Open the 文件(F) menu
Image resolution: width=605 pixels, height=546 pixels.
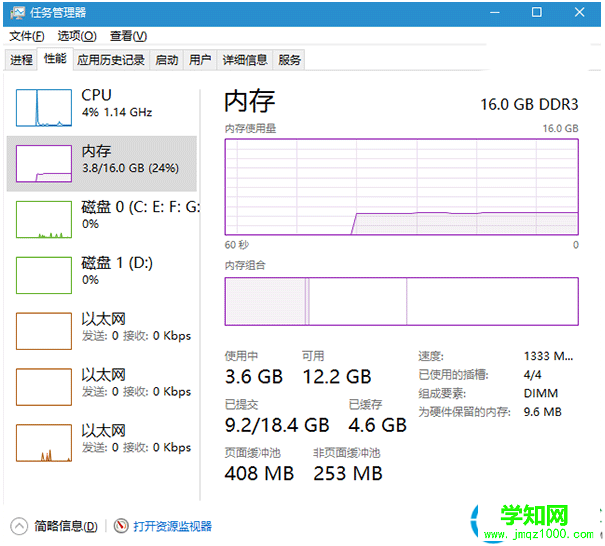pyautogui.click(x=28, y=36)
